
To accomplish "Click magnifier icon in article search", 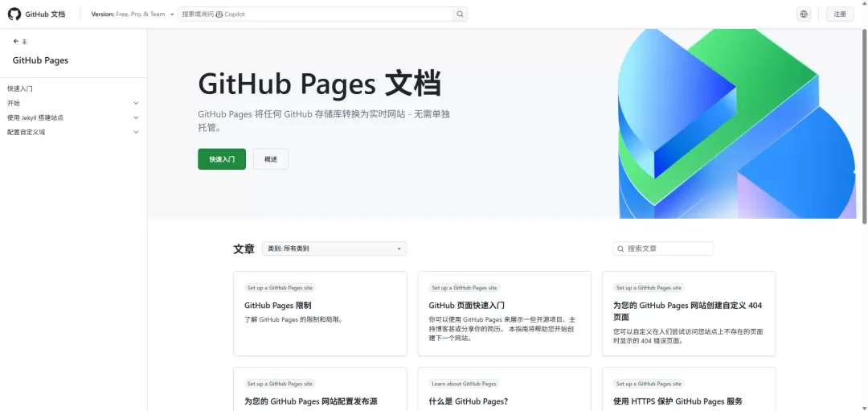I will 620,249.
